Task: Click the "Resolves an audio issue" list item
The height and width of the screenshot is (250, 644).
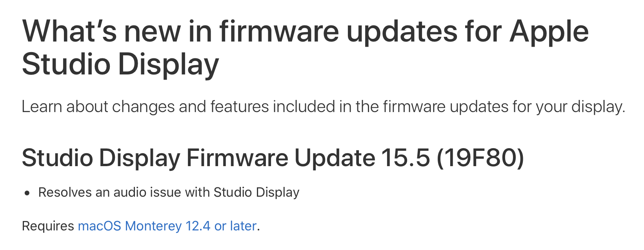Action: click(169, 192)
